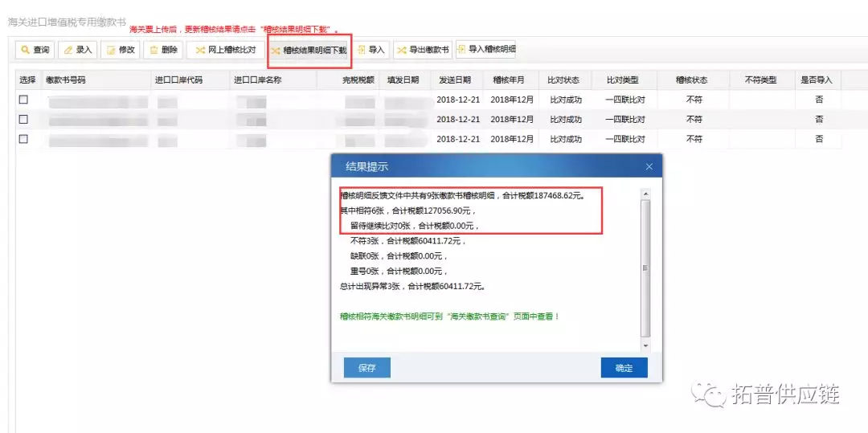Click the 导入 import toolbar button
Viewport: 868px width, 433px height.
[x=371, y=50]
